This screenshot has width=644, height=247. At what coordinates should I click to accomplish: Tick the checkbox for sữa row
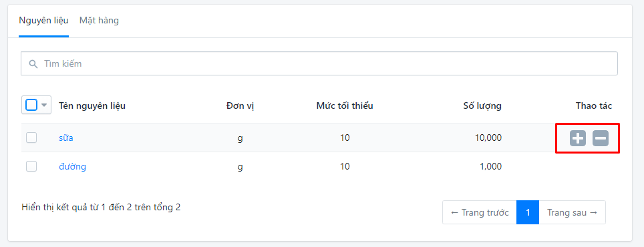(31, 138)
